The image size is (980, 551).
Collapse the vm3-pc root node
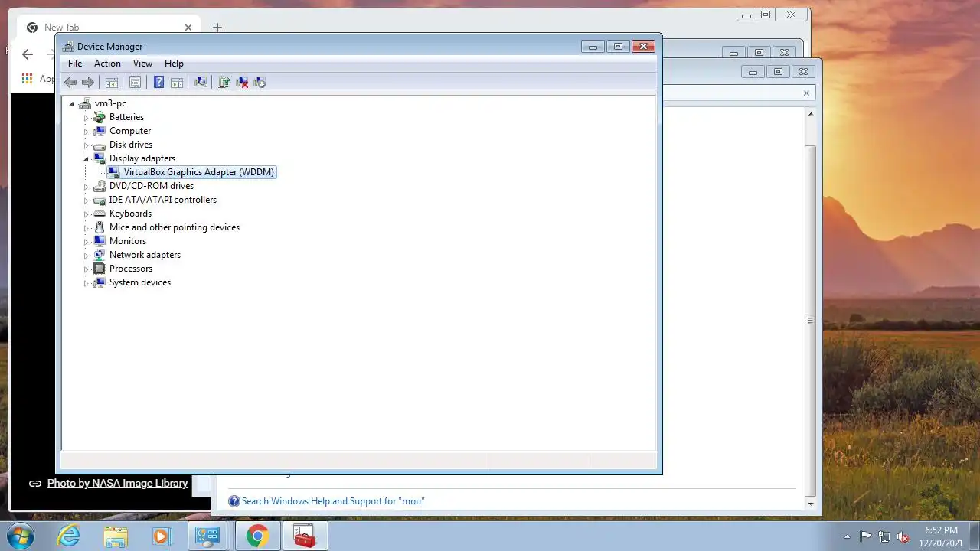[71, 104]
